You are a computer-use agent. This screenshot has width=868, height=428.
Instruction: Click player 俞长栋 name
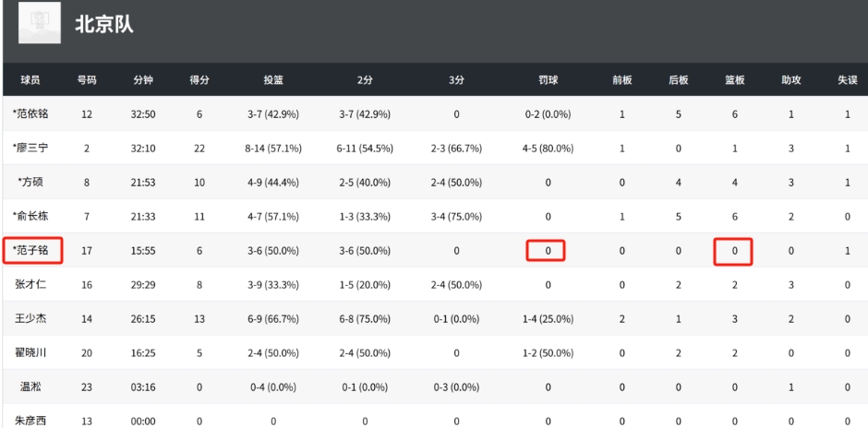(x=30, y=216)
